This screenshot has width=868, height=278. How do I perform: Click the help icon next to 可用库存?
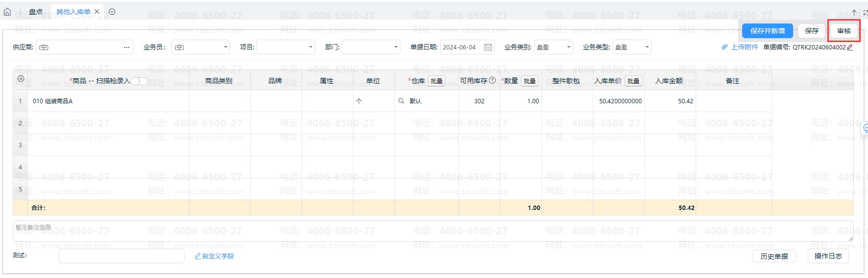point(493,81)
